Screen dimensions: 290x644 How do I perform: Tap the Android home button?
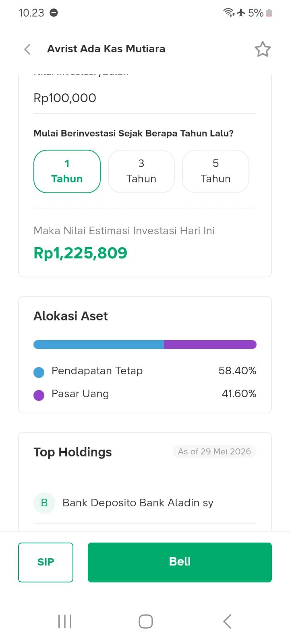145,621
